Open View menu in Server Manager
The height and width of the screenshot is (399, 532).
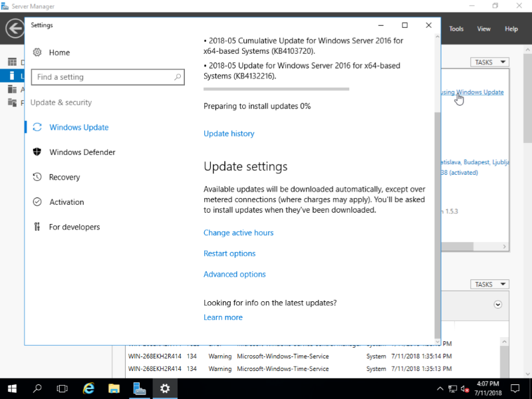484,29
